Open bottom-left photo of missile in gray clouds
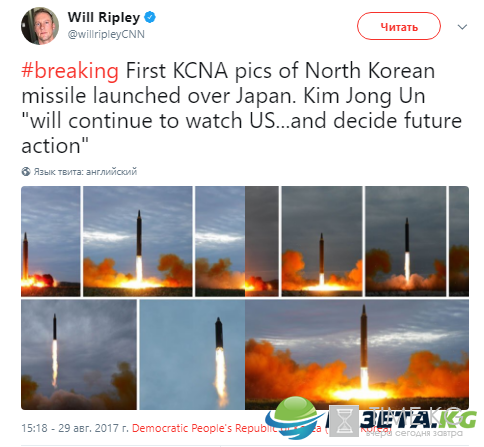The height and width of the screenshot is (447, 484). click(79, 354)
